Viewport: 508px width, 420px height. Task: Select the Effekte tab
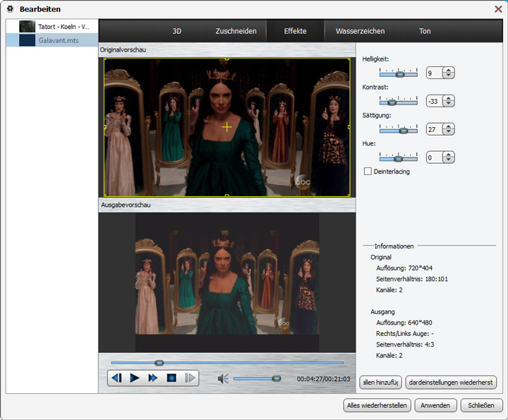coord(295,31)
